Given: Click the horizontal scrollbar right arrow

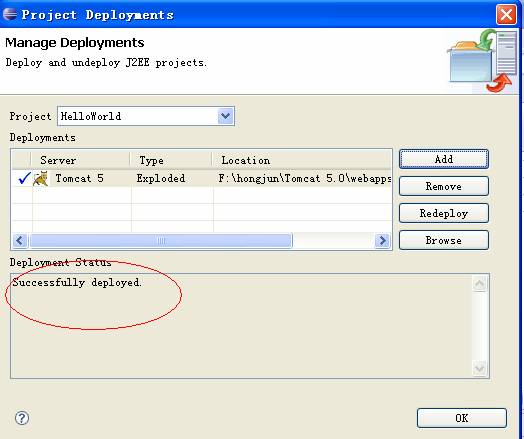Looking at the screenshot, I should coord(382,241).
